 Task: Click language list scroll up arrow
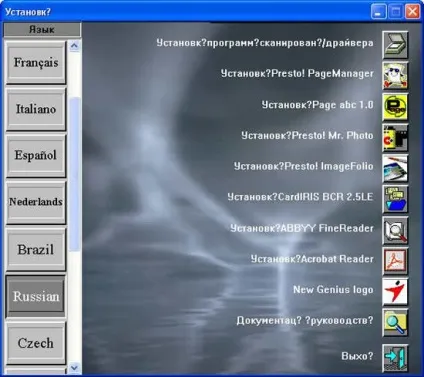pos(74,45)
